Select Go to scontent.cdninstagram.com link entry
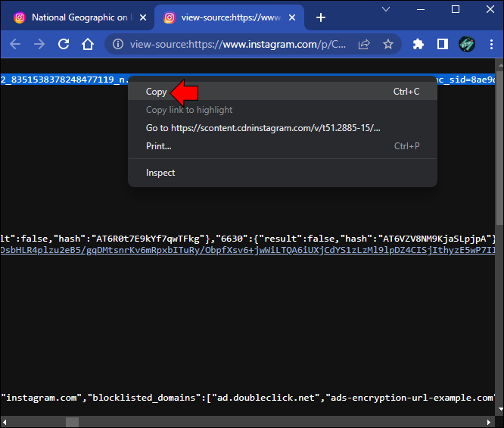 pos(282,128)
